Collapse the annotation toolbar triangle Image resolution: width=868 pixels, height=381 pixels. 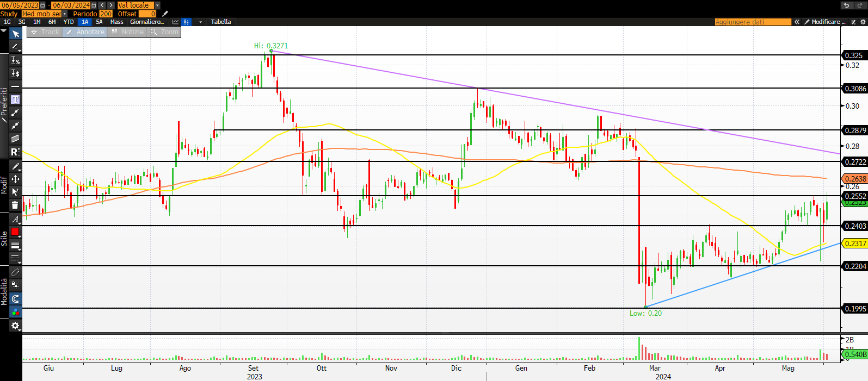[4, 31]
